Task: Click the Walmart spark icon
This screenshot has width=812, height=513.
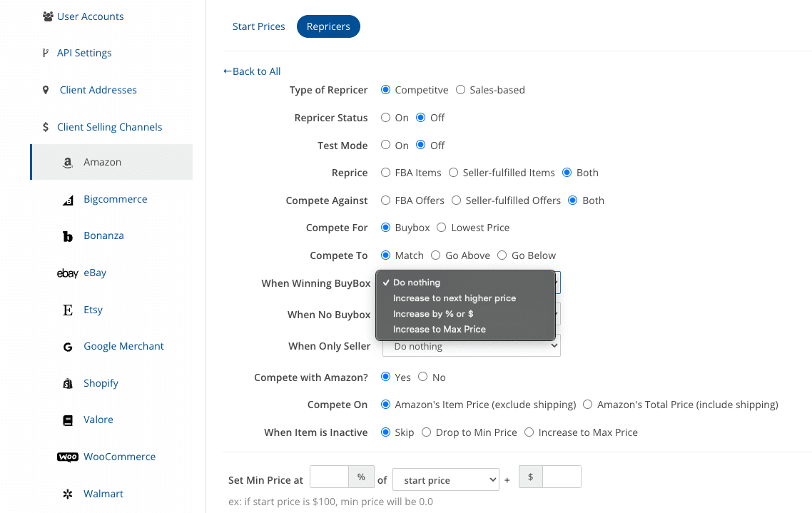Action: click(68, 494)
